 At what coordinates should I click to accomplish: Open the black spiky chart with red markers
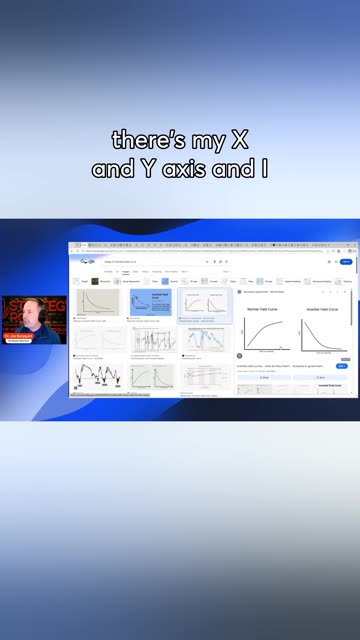98,376
